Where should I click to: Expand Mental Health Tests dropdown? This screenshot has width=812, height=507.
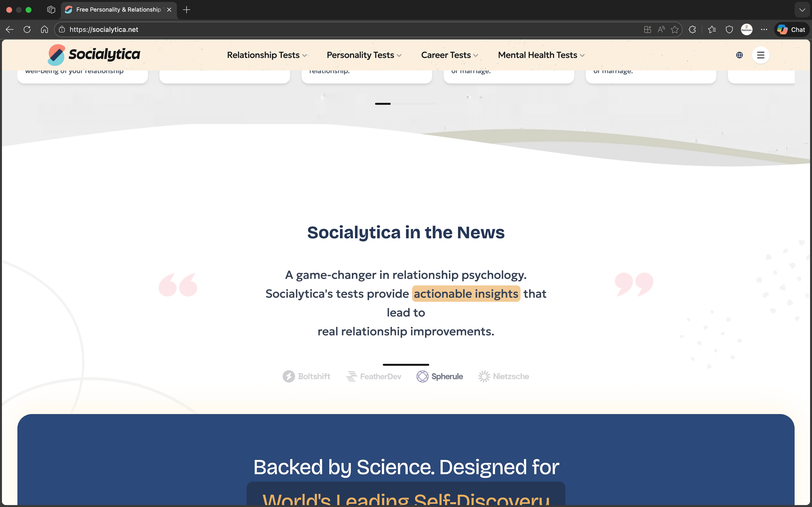pyautogui.click(x=541, y=55)
